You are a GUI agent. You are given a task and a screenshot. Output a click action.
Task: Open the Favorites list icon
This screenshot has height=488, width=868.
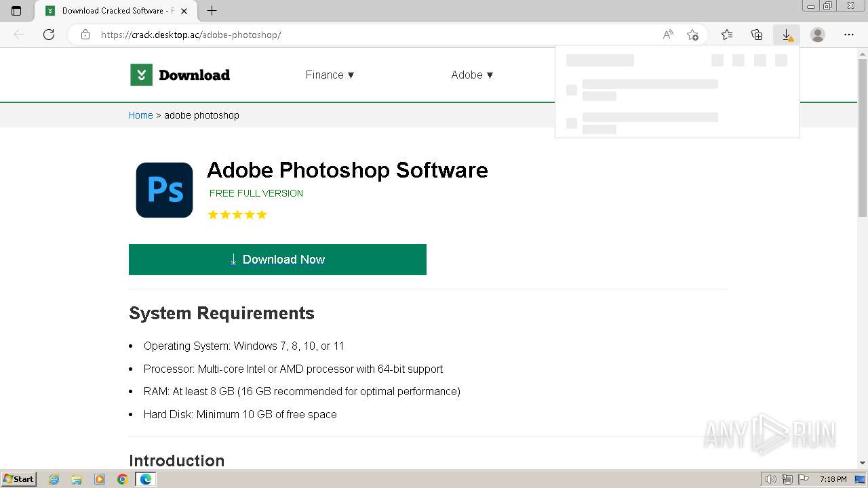click(x=727, y=35)
